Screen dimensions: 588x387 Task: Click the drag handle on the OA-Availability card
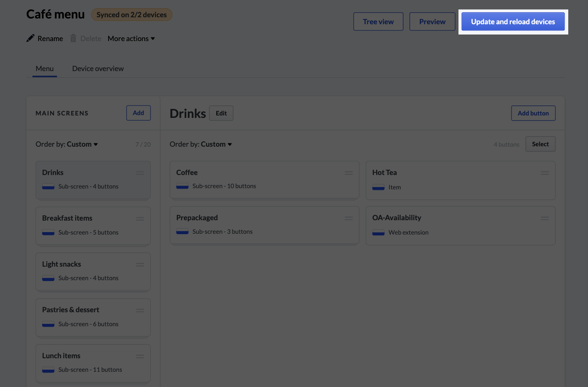545,218
